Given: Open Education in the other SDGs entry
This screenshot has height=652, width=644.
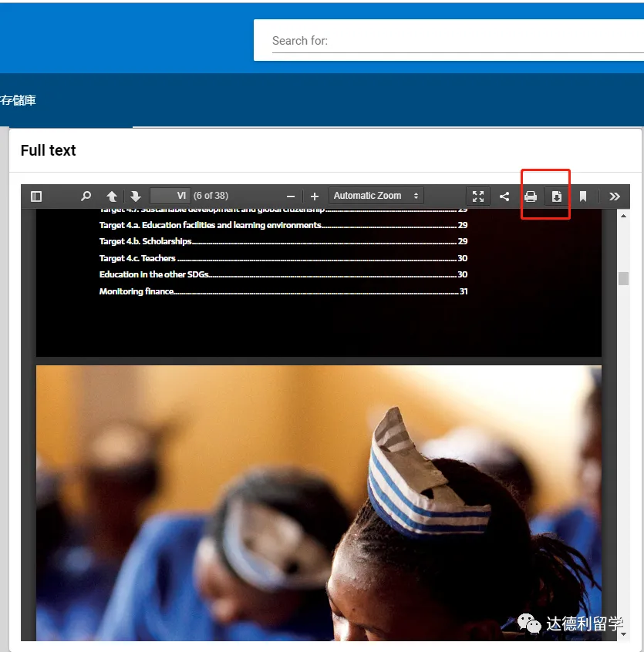Looking at the screenshot, I should [283, 274].
